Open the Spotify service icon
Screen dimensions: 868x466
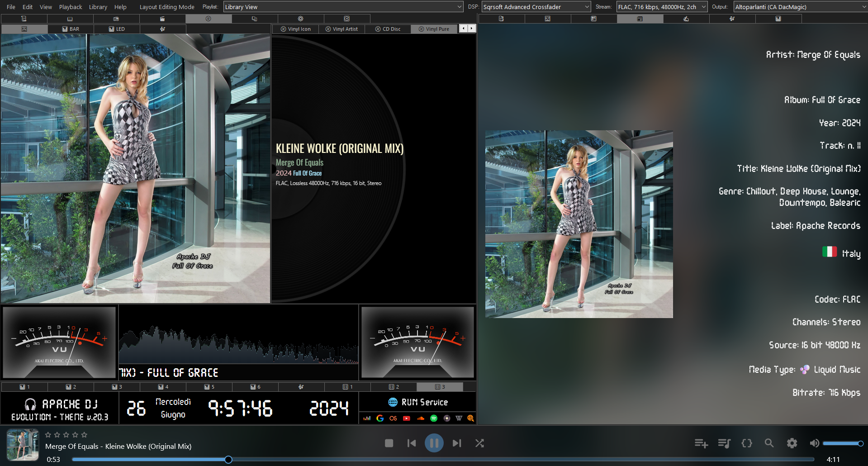434,418
